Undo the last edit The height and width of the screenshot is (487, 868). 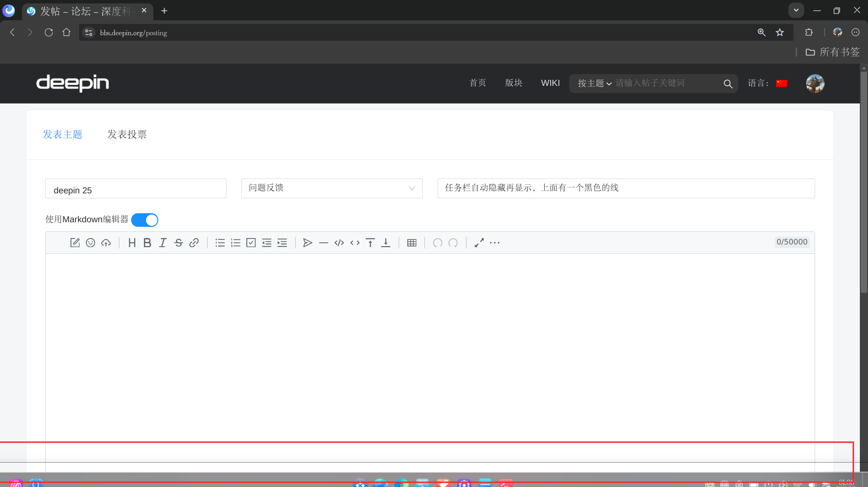click(x=438, y=243)
